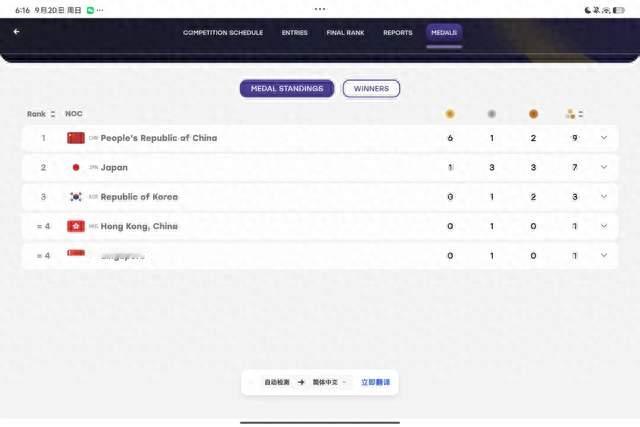Click the flag in the last row
Screen dimensions: 640x427
point(76,253)
